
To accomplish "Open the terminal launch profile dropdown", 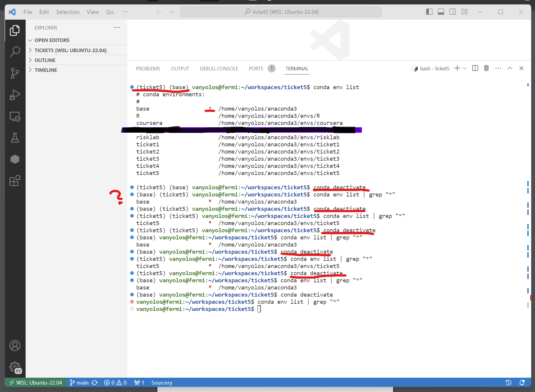I will (x=464, y=68).
